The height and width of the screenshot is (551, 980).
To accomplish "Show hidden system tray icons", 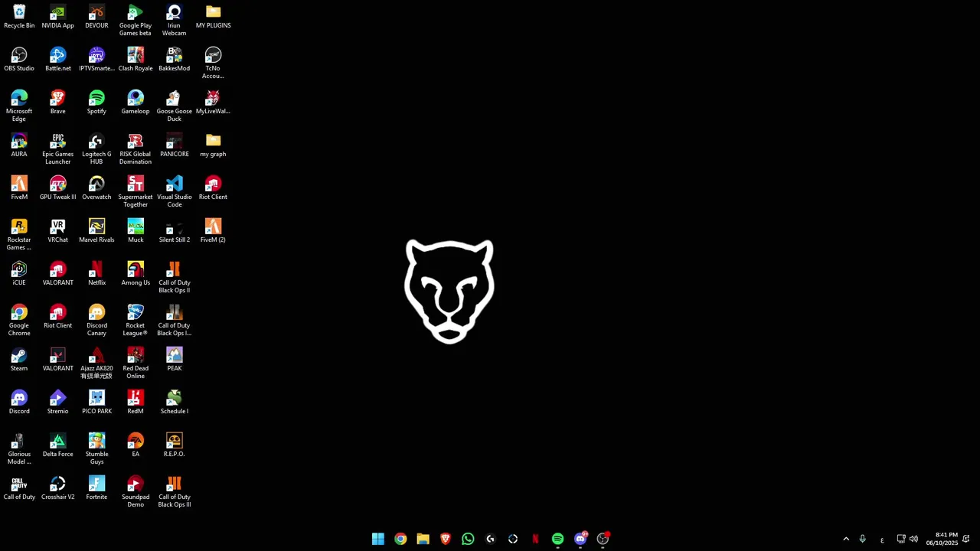I will pyautogui.click(x=846, y=539).
